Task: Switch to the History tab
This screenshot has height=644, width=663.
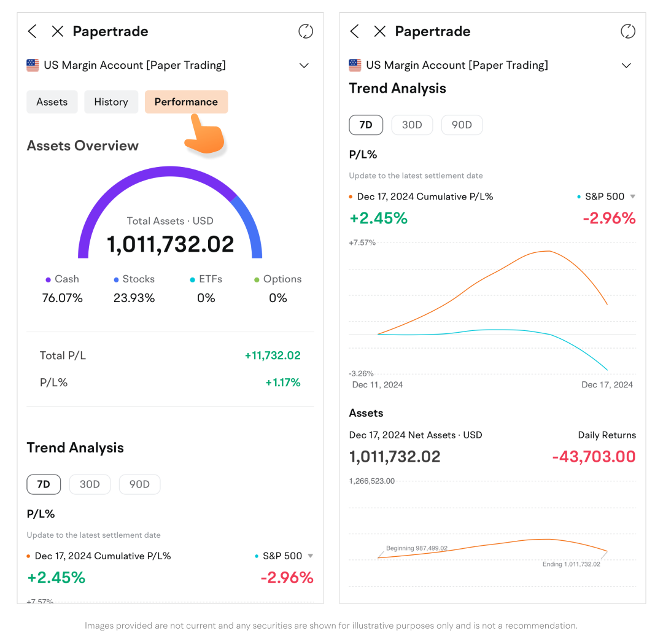Action: point(111,102)
